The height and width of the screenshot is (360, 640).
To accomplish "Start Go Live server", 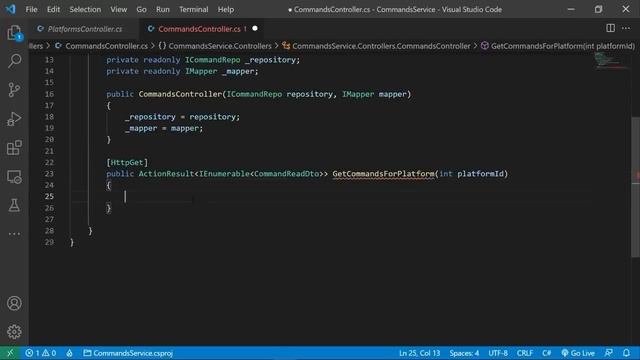I will coord(578,353).
